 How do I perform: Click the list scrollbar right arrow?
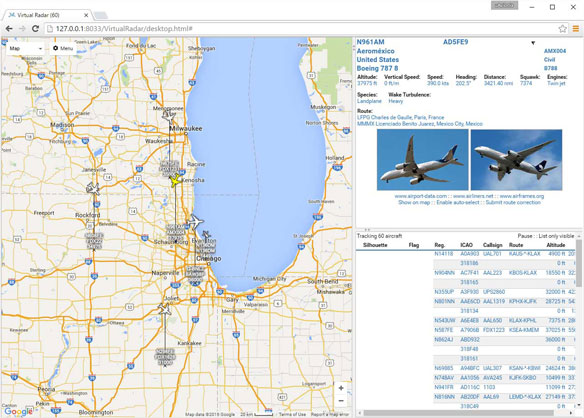[x=571, y=413]
